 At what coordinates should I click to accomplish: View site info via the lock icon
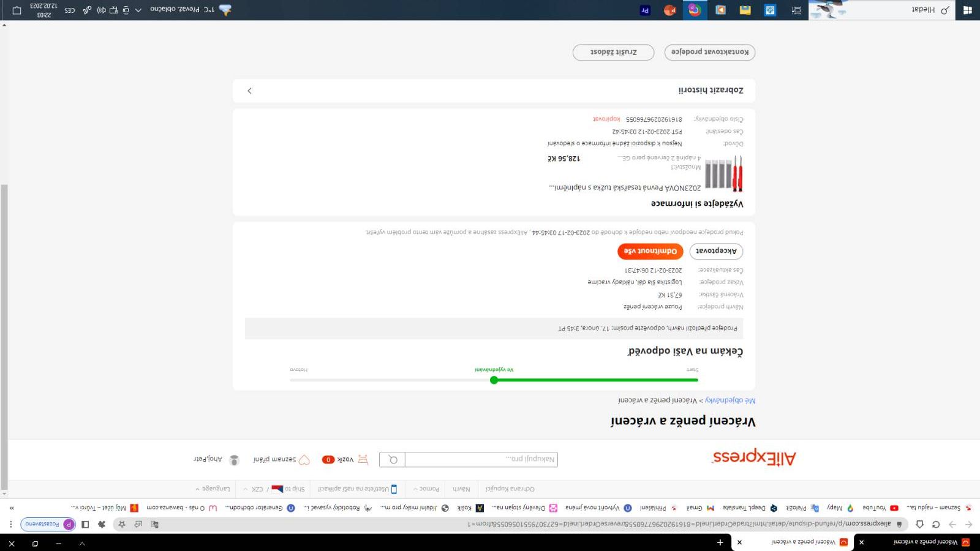tap(899, 524)
